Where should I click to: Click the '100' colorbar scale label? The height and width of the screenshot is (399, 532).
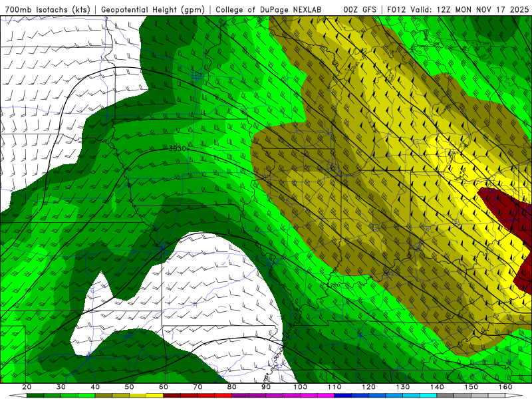pos(301,387)
